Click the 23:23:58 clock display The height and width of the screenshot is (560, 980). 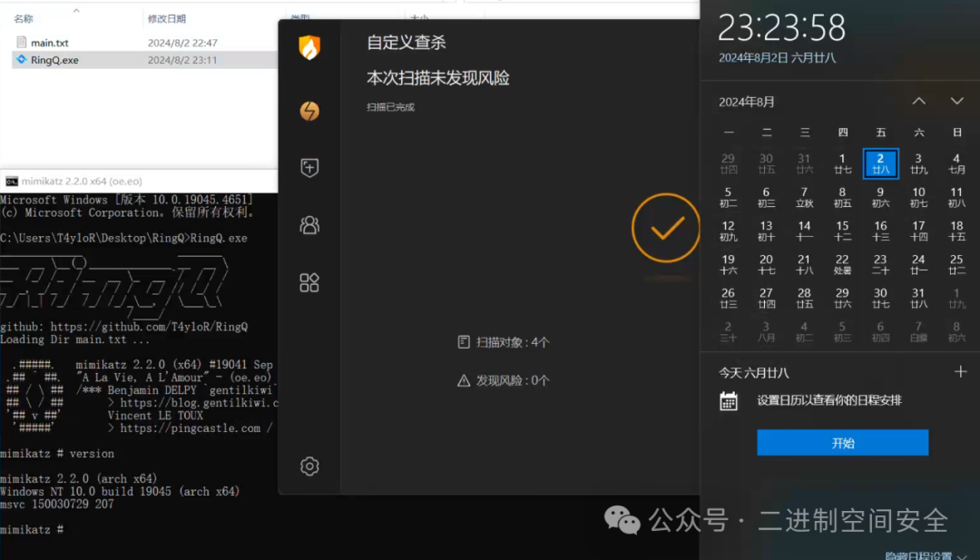click(782, 27)
